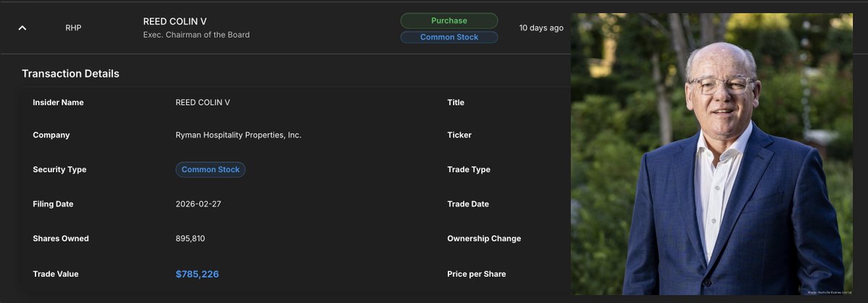Select 'Ryman Hospitality Properties, Inc.' value
This screenshot has width=868, height=303.
pyautogui.click(x=239, y=135)
